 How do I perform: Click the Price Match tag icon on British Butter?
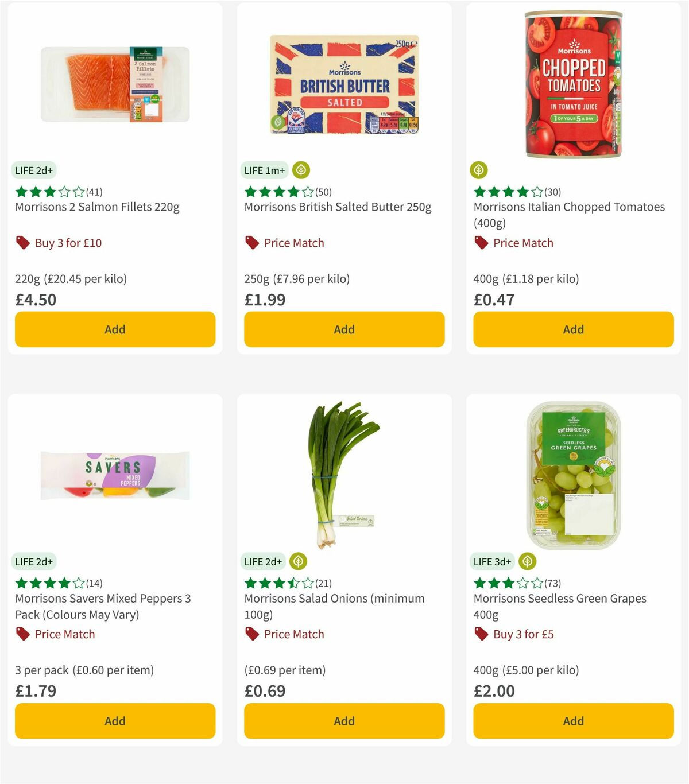tap(251, 243)
